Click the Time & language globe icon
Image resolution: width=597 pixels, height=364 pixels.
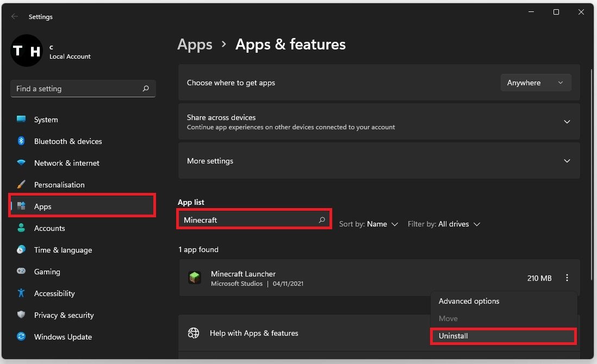tap(21, 250)
